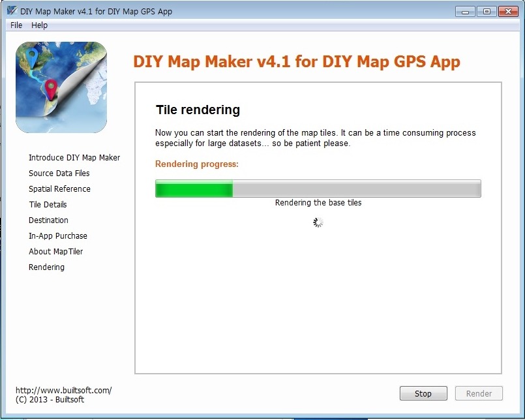
Task: Minimize the DIY Map Maker window
Action: (x=466, y=12)
